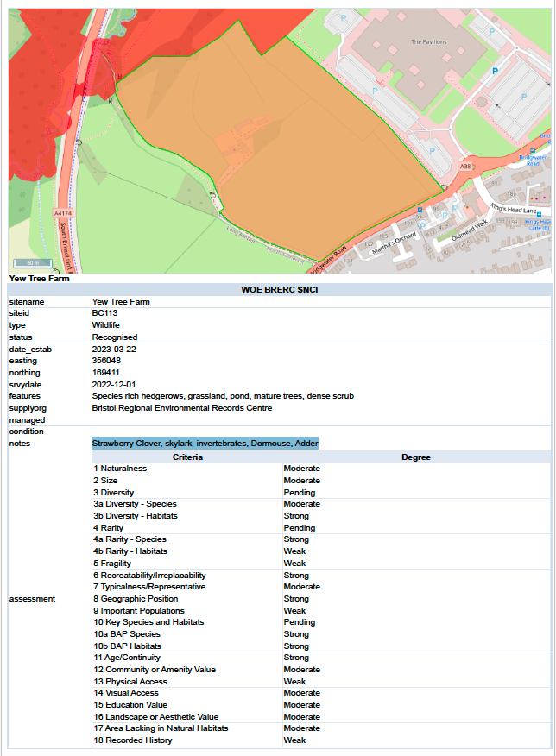556x756 pixels.
Task: Click the sitename value Yew Tree Farm
Action: tap(121, 302)
